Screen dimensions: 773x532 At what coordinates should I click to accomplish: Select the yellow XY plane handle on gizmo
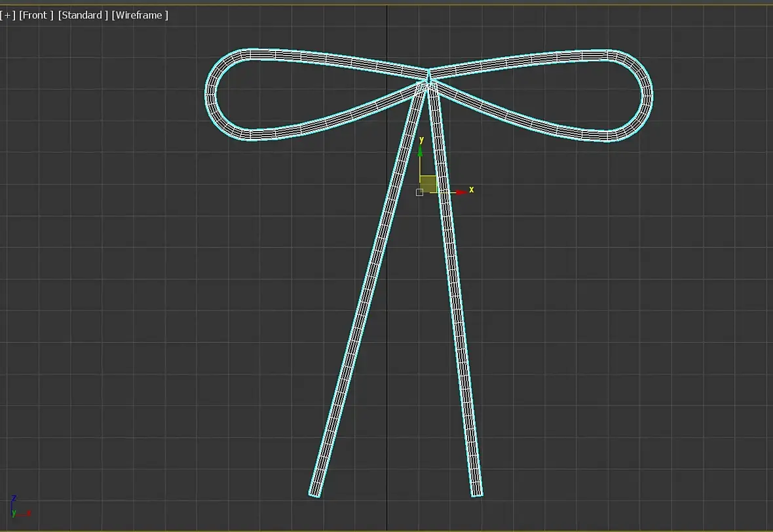(428, 184)
